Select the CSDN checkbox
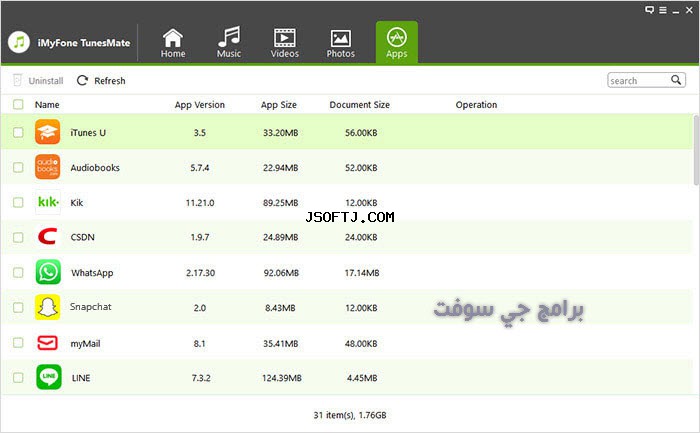The width and height of the screenshot is (700, 433). pos(18,237)
